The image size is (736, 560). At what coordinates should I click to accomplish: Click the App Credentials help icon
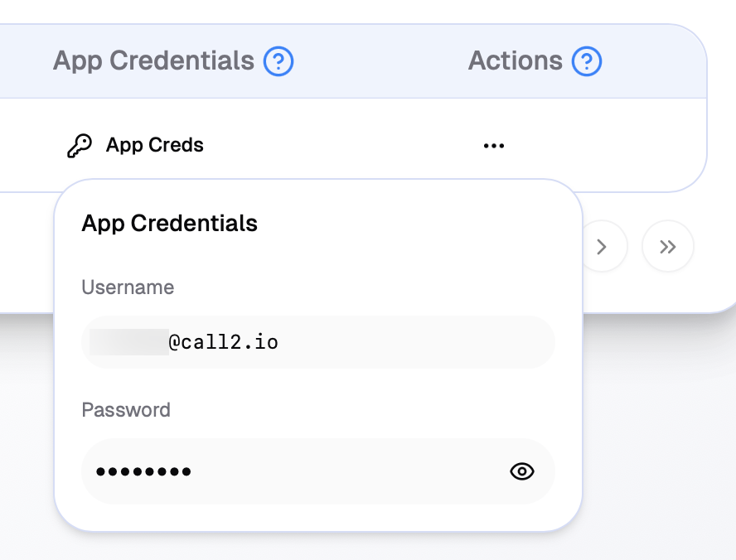point(278,61)
